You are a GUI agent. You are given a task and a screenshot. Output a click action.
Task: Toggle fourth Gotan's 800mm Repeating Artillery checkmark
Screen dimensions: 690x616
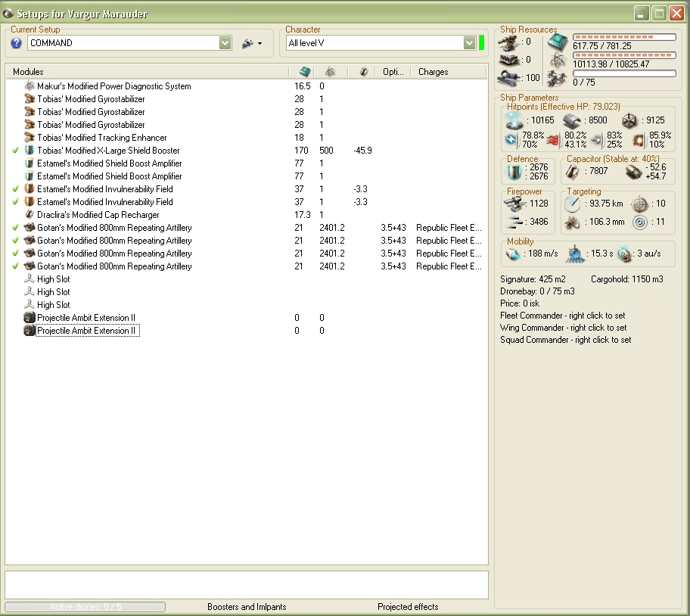point(15,266)
